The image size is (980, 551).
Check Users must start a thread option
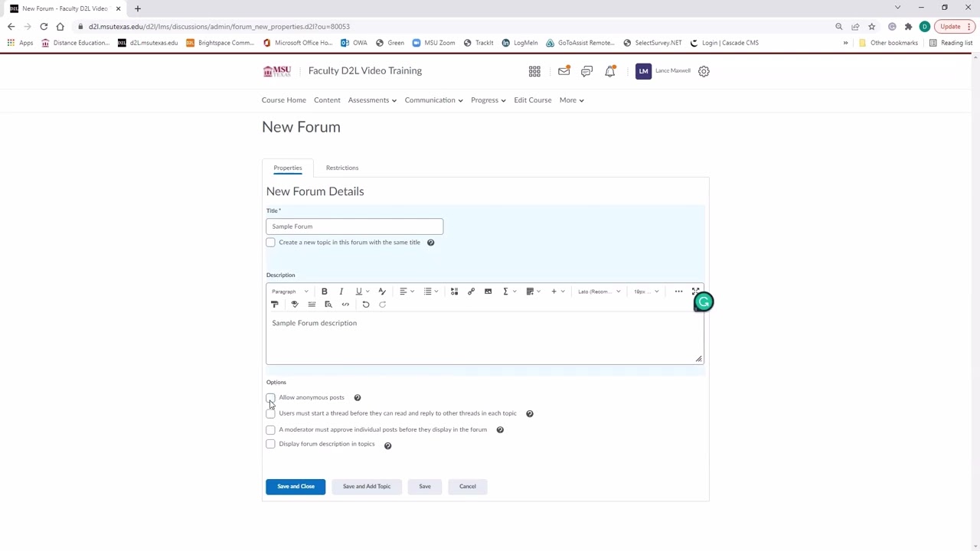[x=270, y=414]
